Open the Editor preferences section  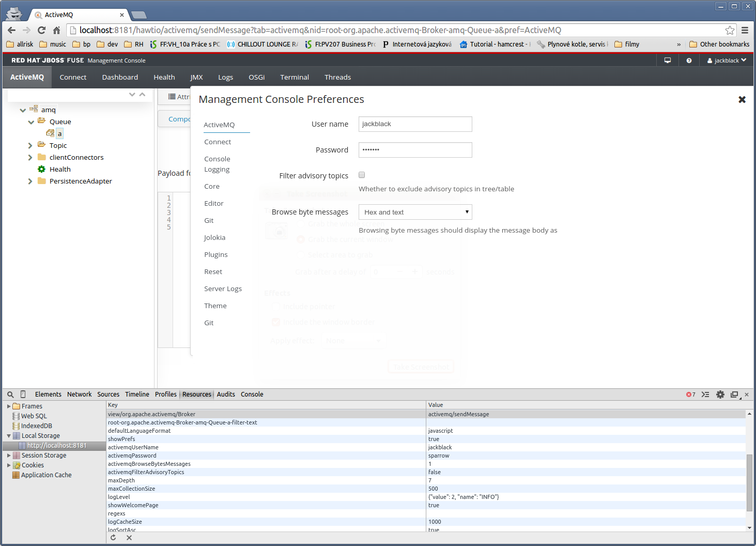[x=214, y=203]
